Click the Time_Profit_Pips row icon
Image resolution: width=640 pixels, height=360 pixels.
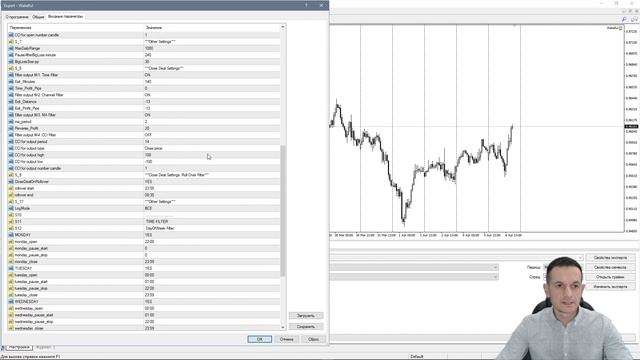tap(11, 88)
